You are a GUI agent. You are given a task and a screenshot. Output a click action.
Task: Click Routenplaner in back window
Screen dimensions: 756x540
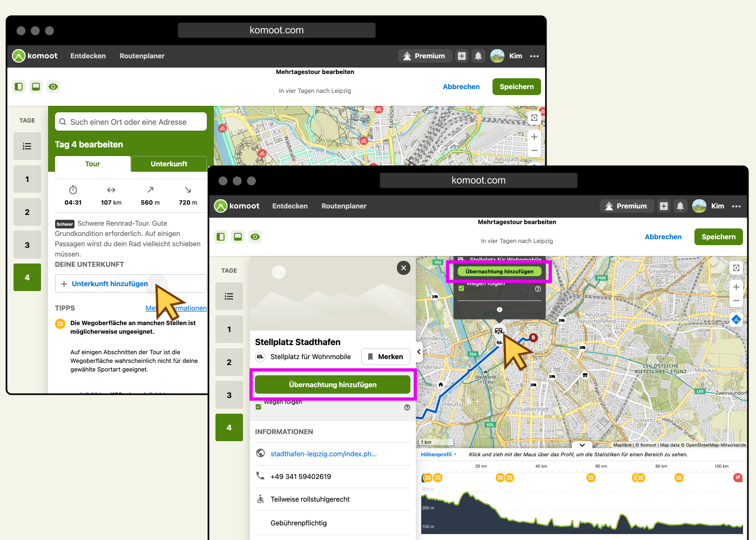[x=142, y=56]
